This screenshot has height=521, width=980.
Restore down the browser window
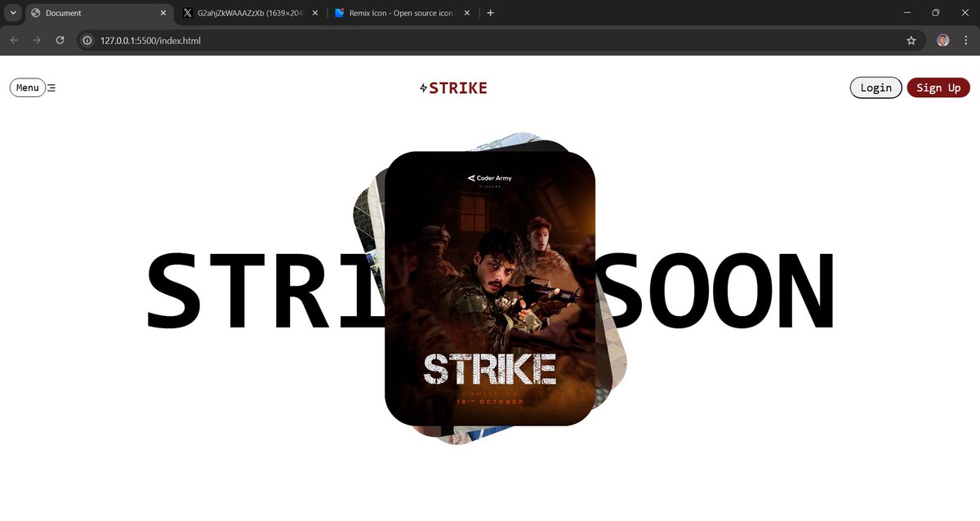tap(936, 13)
